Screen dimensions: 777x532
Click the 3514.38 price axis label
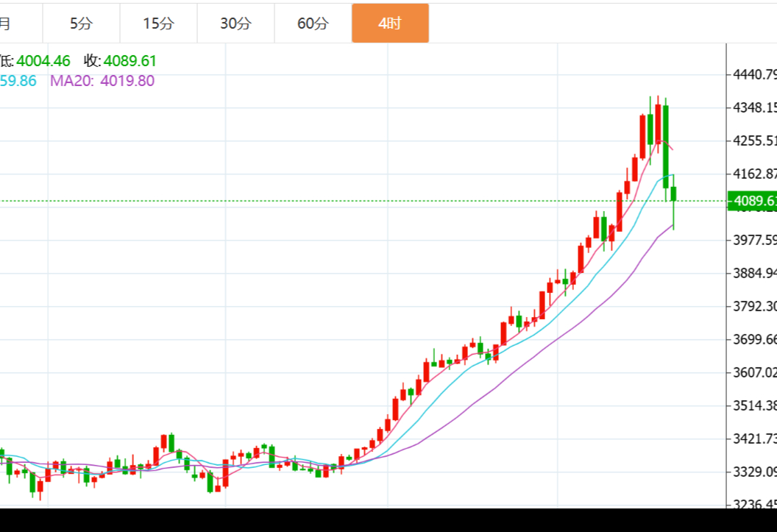754,405
